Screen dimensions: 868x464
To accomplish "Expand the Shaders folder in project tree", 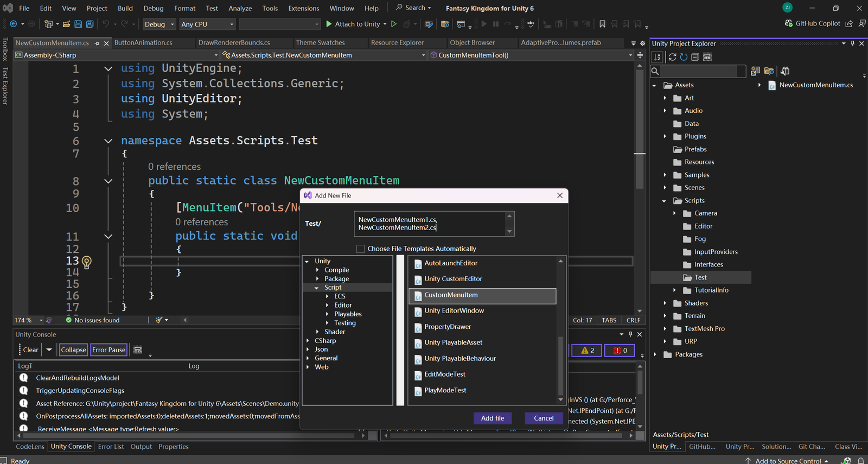I will tap(665, 303).
